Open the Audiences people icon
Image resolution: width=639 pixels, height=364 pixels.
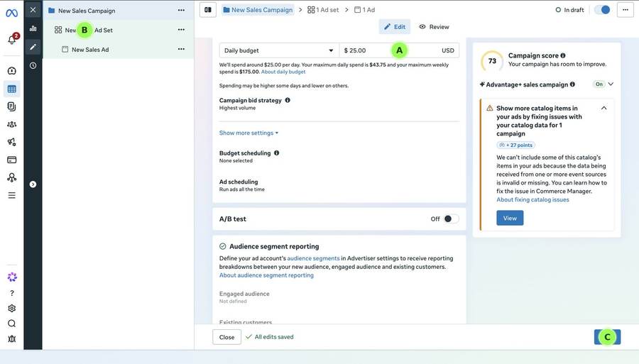[x=12, y=125]
